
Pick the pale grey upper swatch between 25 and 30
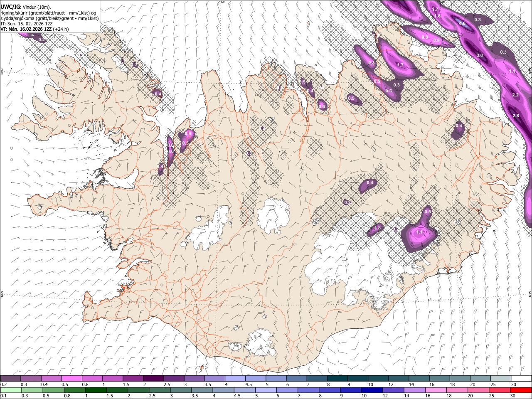click(501, 379)
